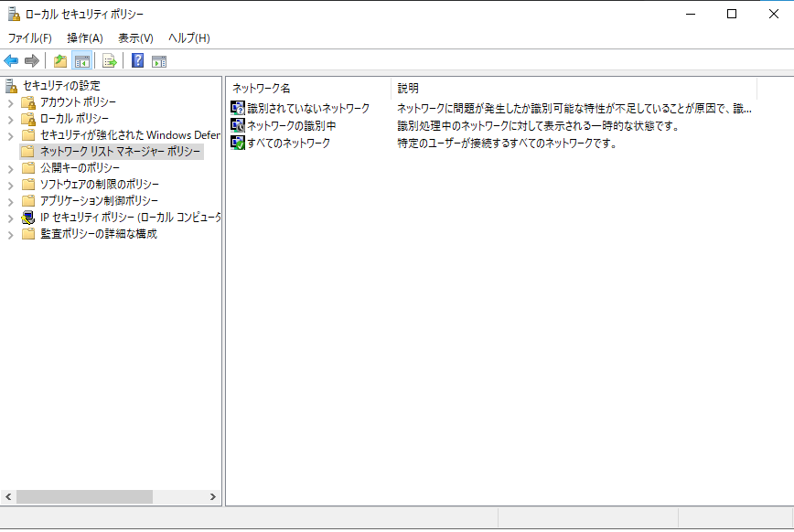The width and height of the screenshot is (794, 532).
Task: Click the ソフトウェアの制限のポリシー folder icon
Action: [x=28, y=185]
